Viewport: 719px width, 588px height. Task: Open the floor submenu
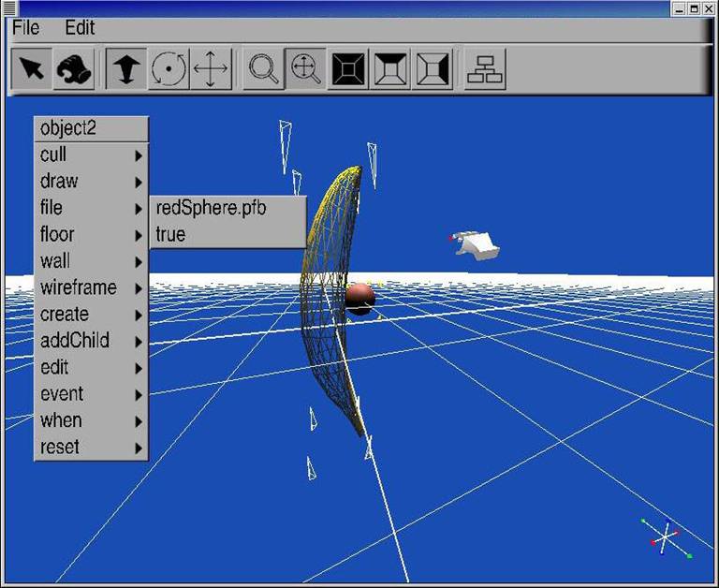tap(91, 235)
